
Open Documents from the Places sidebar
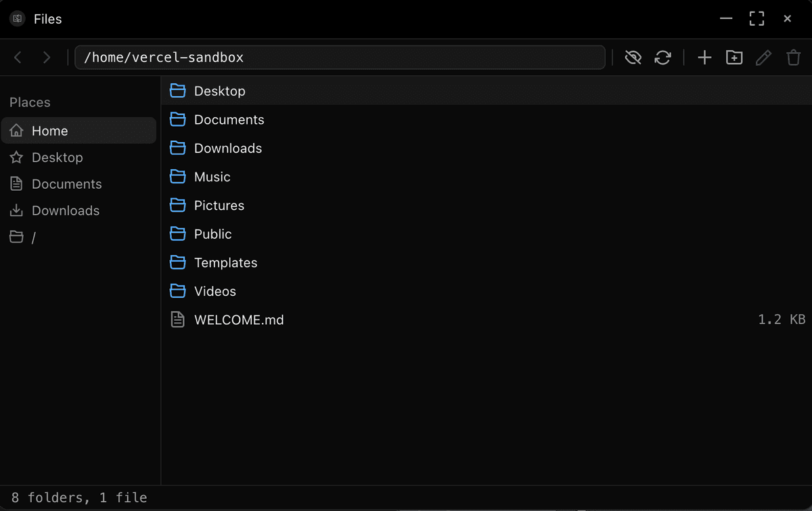(x=66, y=184)
